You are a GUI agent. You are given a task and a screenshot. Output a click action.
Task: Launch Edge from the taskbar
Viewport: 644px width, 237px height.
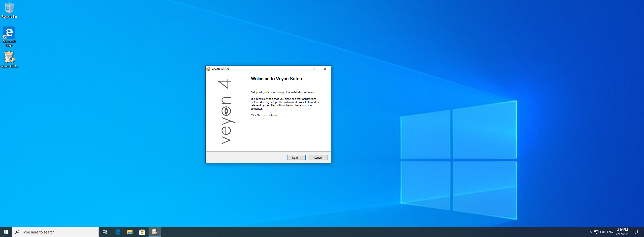(x=118, y=232)
